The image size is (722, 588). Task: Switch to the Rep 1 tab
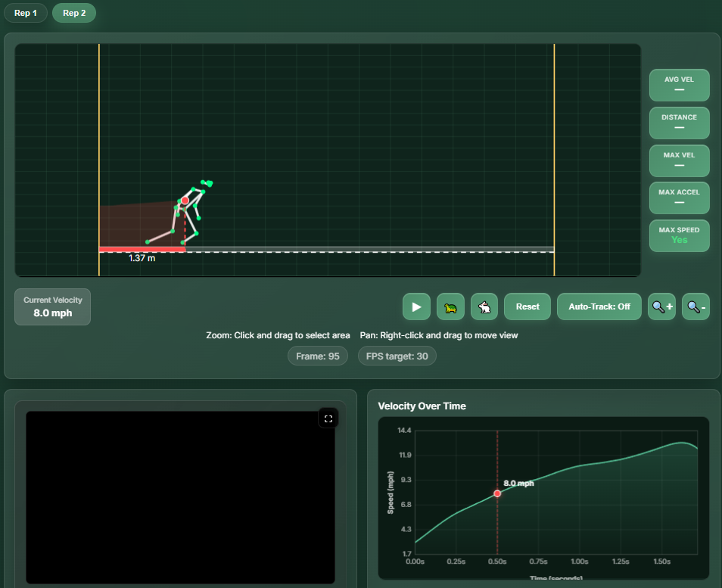pyautogui.click(x=25, y=13)
